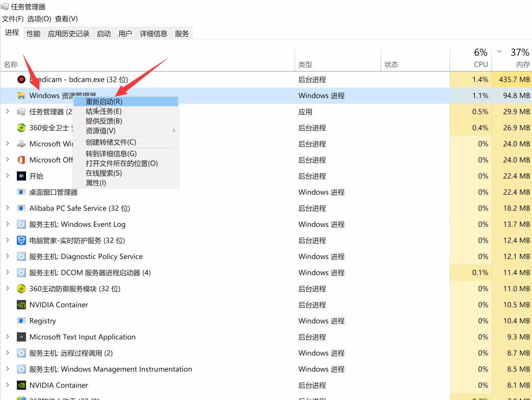Choose 重新启动(R) in context menu
532x400 pixels.
coord(126,102)
